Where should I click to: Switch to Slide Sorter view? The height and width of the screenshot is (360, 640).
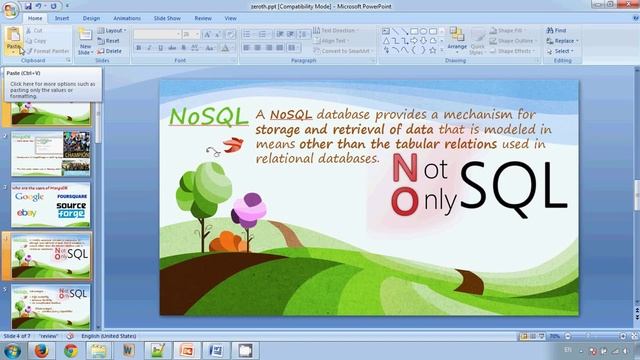click(533, 336)
